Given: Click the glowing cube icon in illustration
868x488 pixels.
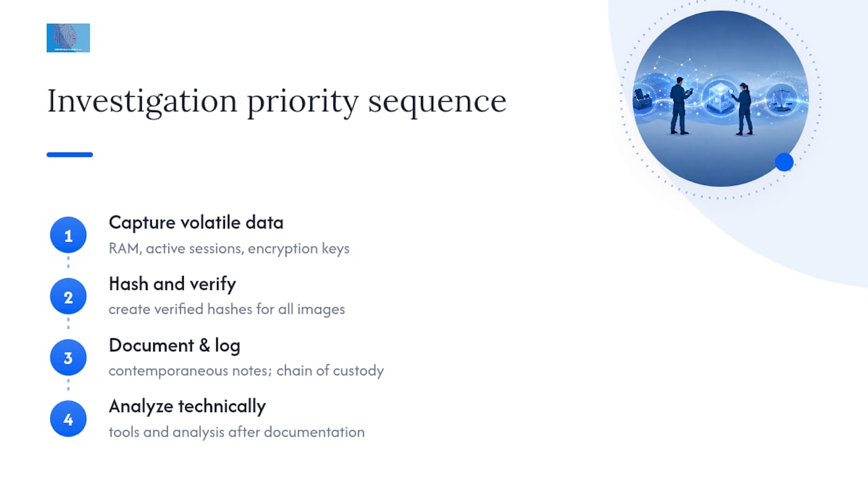Looking at the screenshot, I should pos(719,98).
